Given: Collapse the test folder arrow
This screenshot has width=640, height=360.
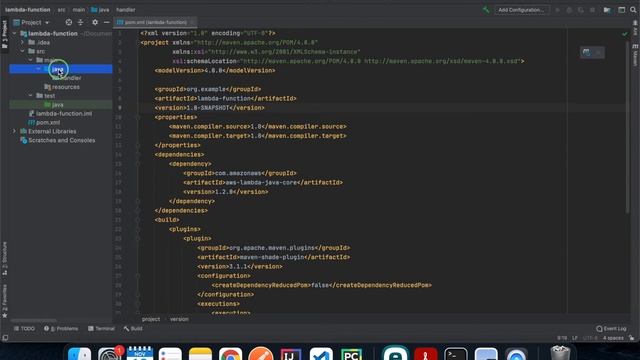Looking at the screenshot, I should click(31, 96).
